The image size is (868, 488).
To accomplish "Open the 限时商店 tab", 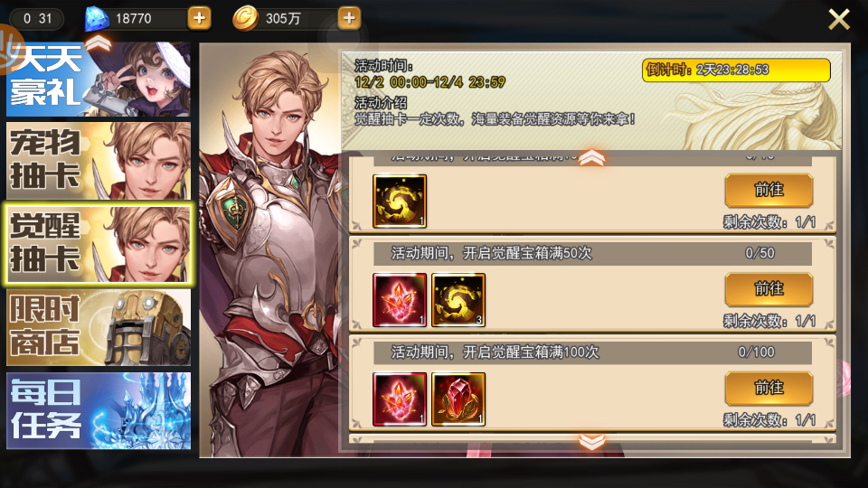I will (99, 327).
